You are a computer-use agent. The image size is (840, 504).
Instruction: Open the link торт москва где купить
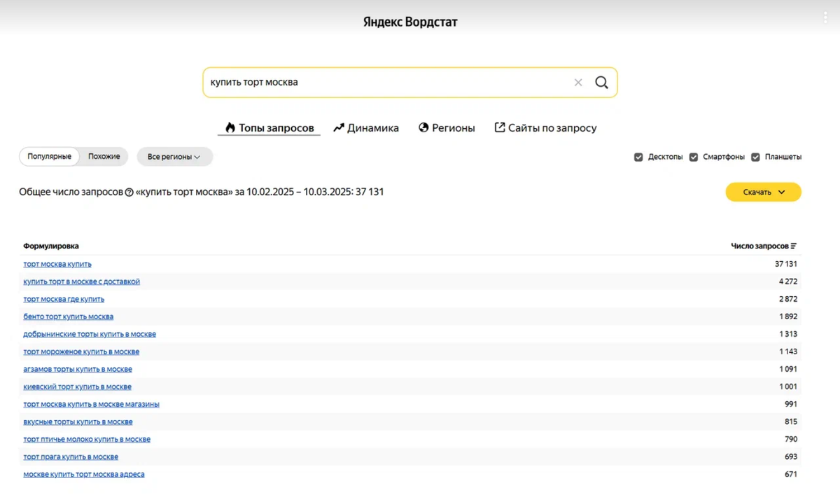(64, 299)
